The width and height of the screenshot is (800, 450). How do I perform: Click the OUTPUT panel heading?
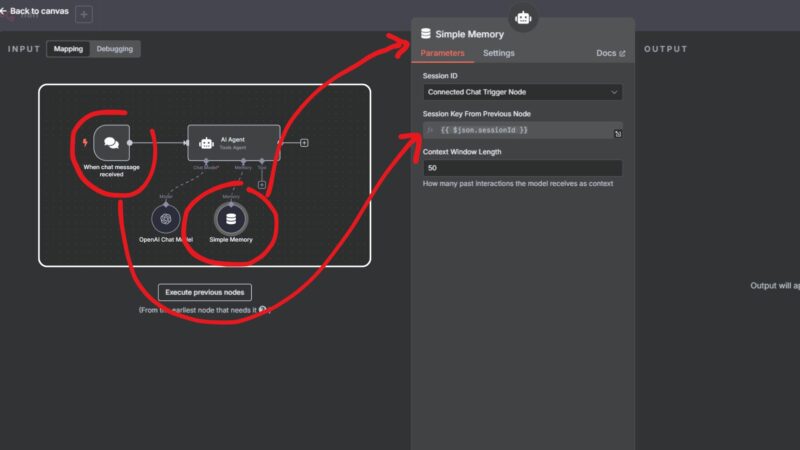click(x=665, y=49)
